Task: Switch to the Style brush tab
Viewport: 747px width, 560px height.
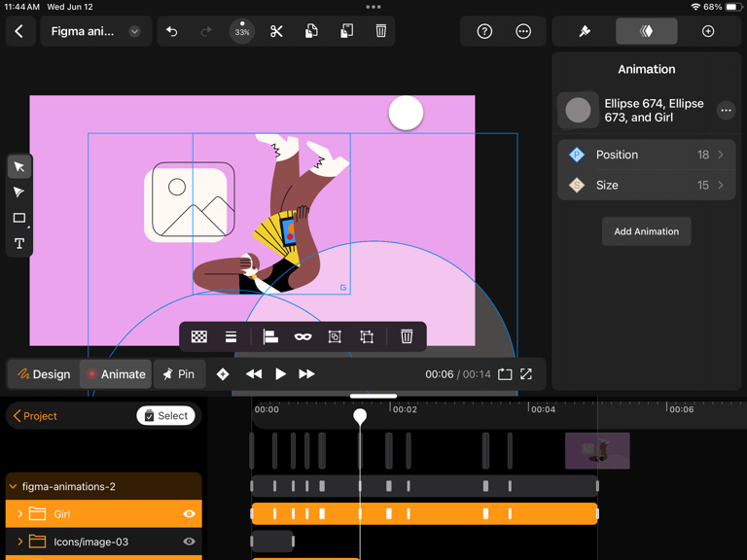Action: click(585, 31)
